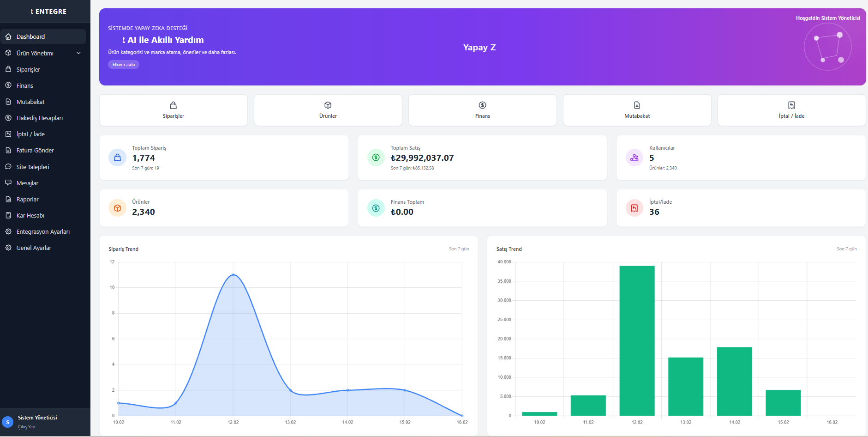Click the Çıkış Yap logout link

(26, 427)
